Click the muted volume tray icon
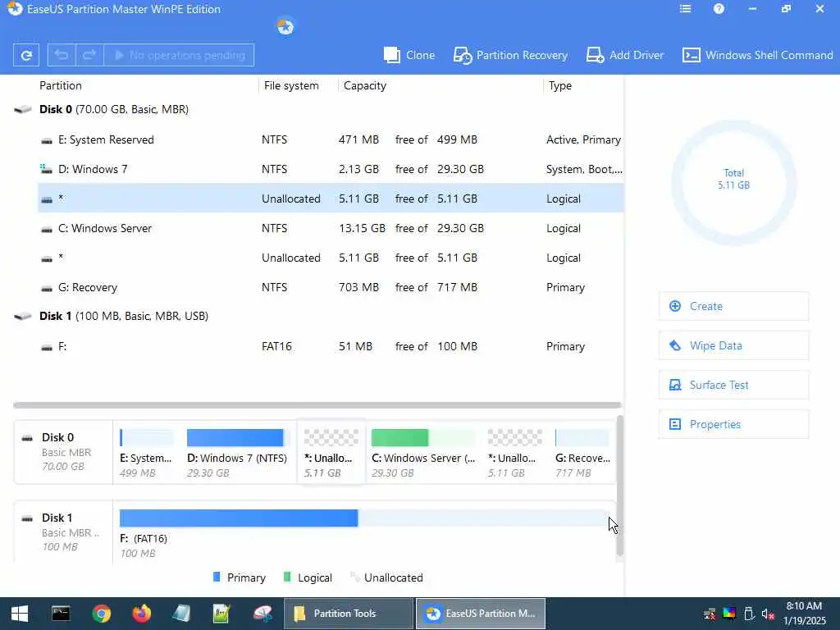This screenshot has width=840, height=630. [x=768, y=614]
